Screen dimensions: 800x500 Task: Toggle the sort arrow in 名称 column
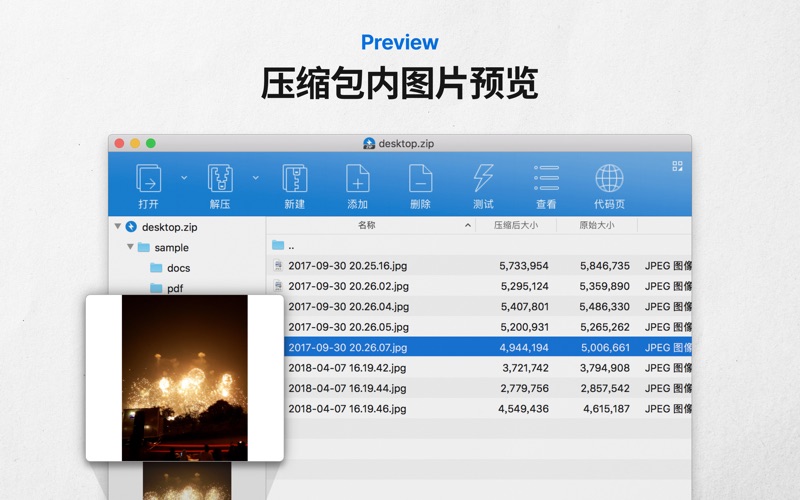click(467, 226)
